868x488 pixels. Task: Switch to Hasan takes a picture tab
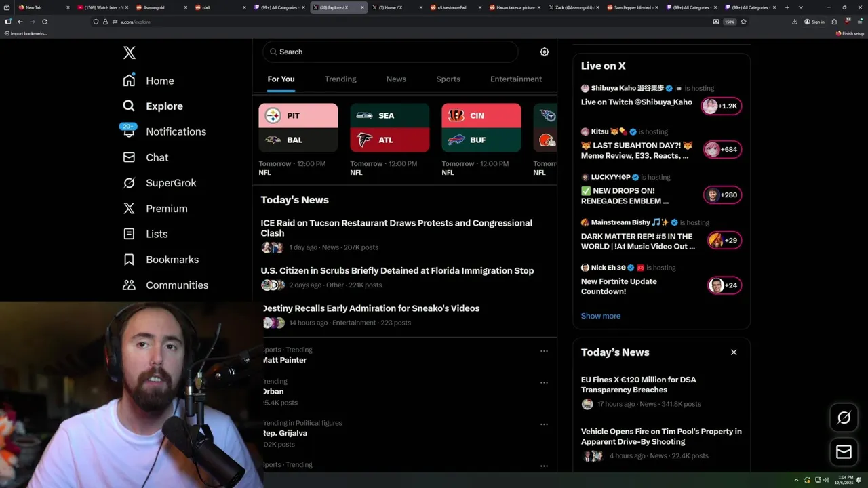(x=515, y=7)
